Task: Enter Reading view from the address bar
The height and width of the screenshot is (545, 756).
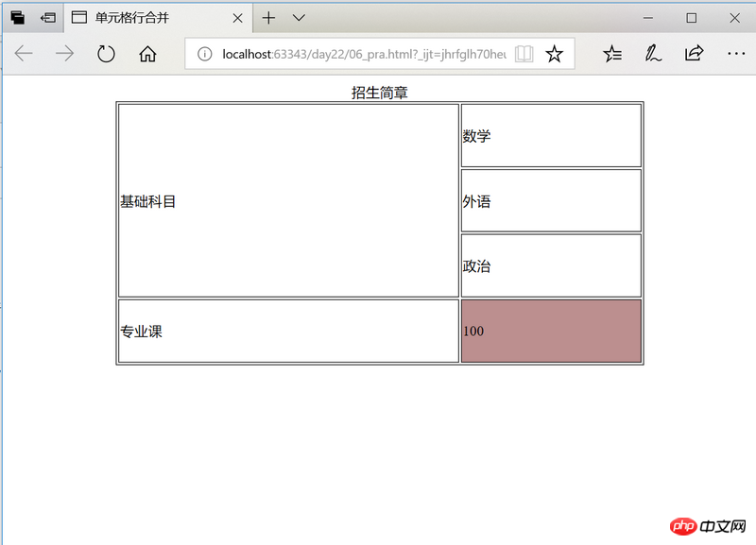Action: point(524,54)
